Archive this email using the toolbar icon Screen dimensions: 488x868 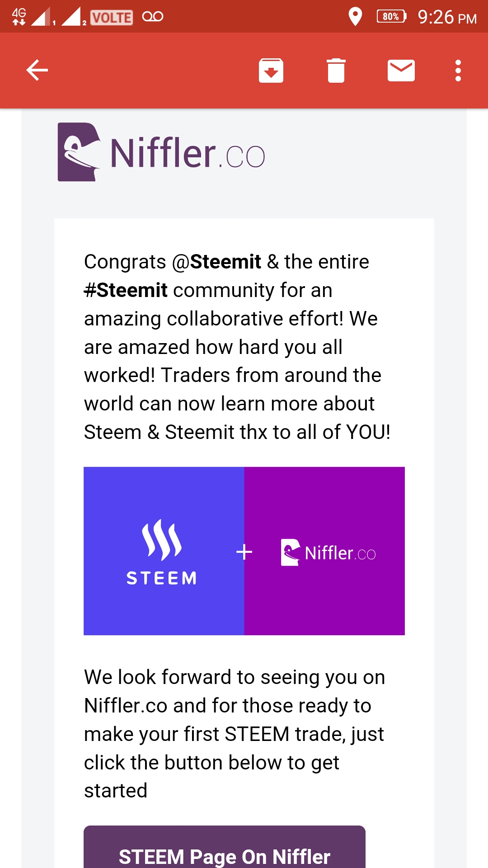pyautogui.click(x=271, y=70)
